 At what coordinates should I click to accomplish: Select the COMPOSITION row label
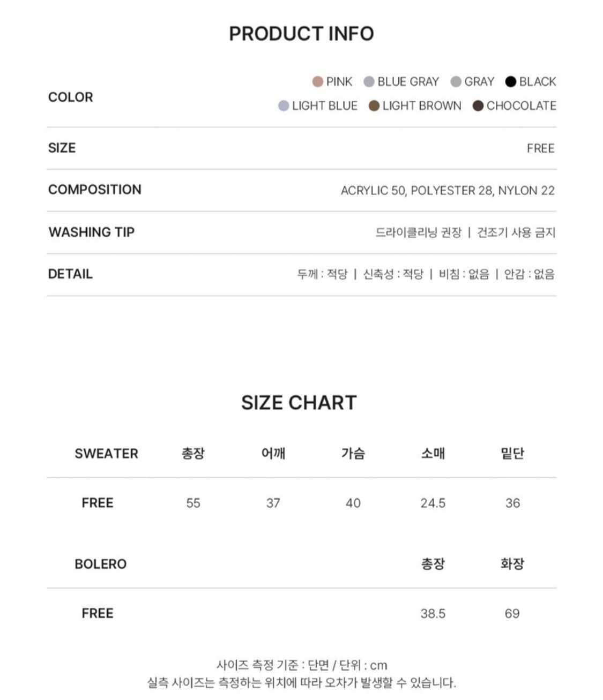[95, 190]
